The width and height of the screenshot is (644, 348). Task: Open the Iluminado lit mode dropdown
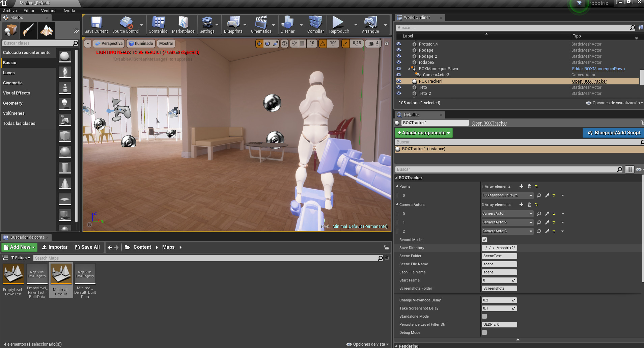pos(141,44)
